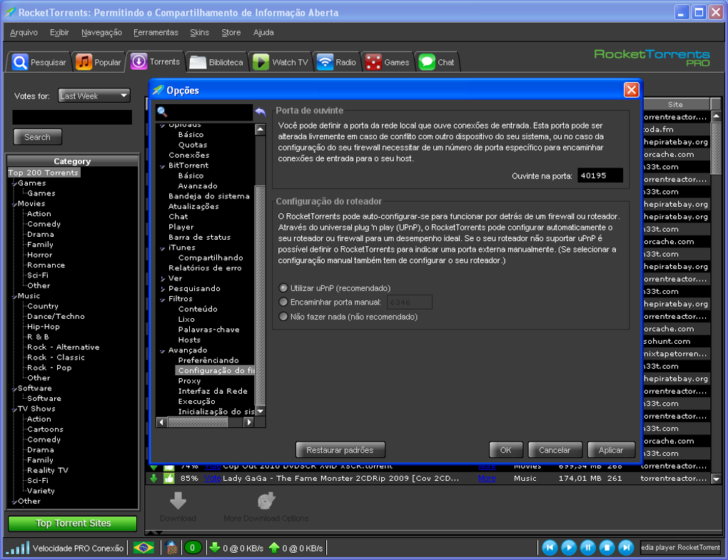
Task: Click the green connections counter icon
Action: (192, 548)
